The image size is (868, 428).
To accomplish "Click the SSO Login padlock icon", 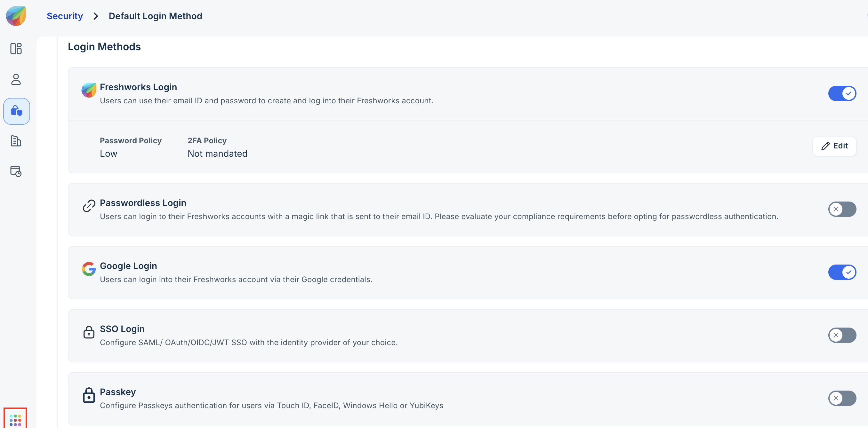I will point(89,332).
